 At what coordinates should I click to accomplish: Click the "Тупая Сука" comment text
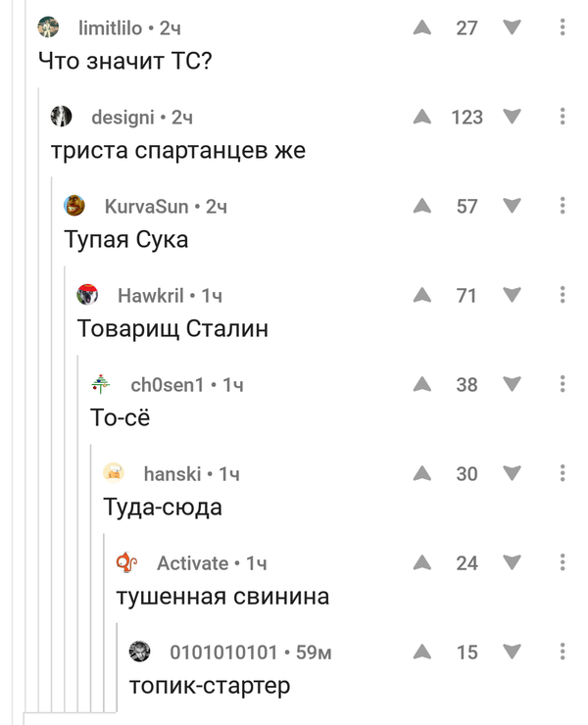[x=125, y=240]
